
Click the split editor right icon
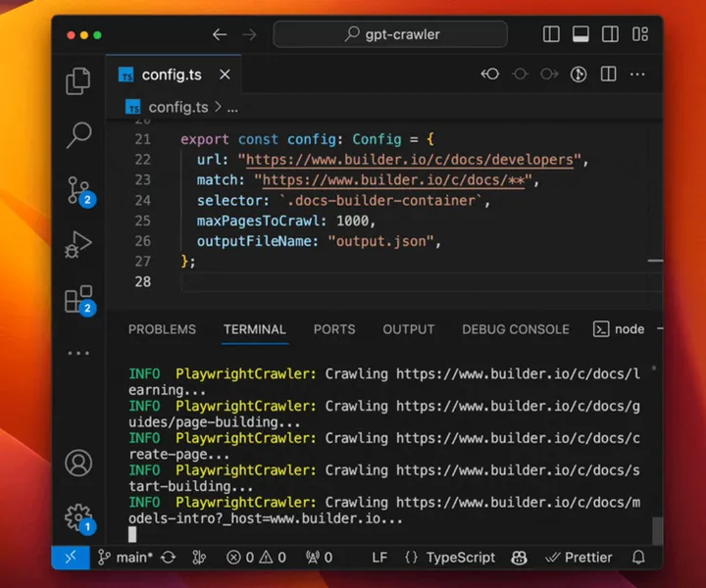(608, 74)
